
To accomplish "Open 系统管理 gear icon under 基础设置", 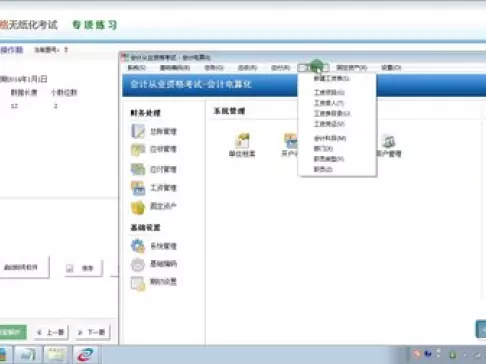I will [x=138, y=246].
